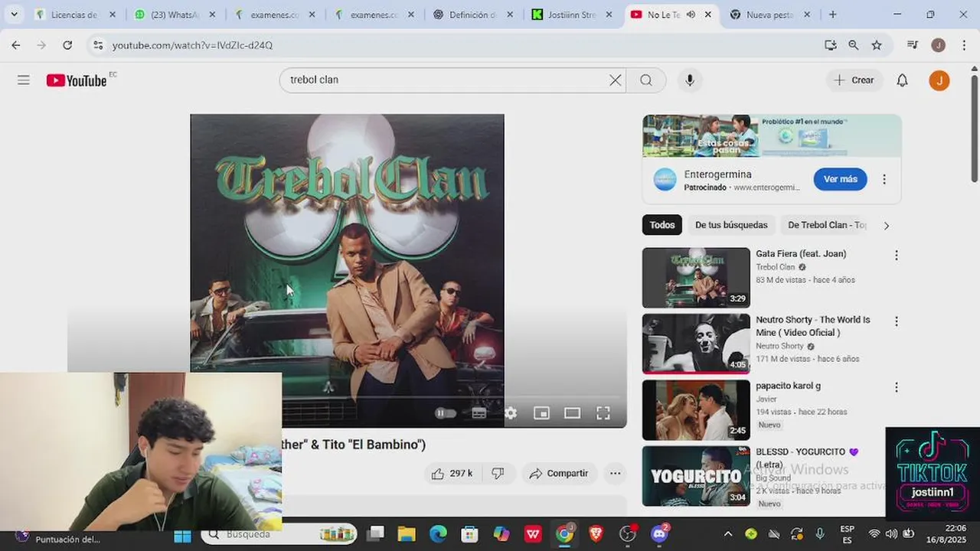
Task: Dislike the video with thumbs-down
Action: [x=498, y=474]
